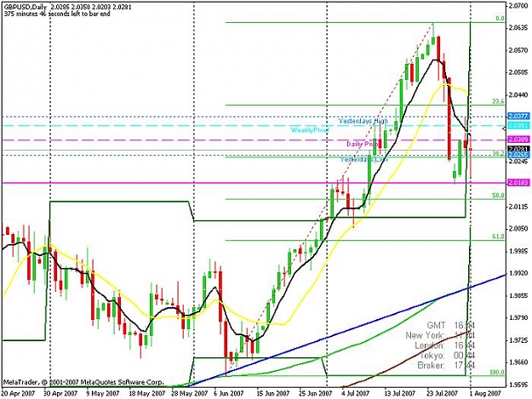Click the '6 Jun 2007' date label
Viewport: 532px width, 399px height.
(229, 394)
